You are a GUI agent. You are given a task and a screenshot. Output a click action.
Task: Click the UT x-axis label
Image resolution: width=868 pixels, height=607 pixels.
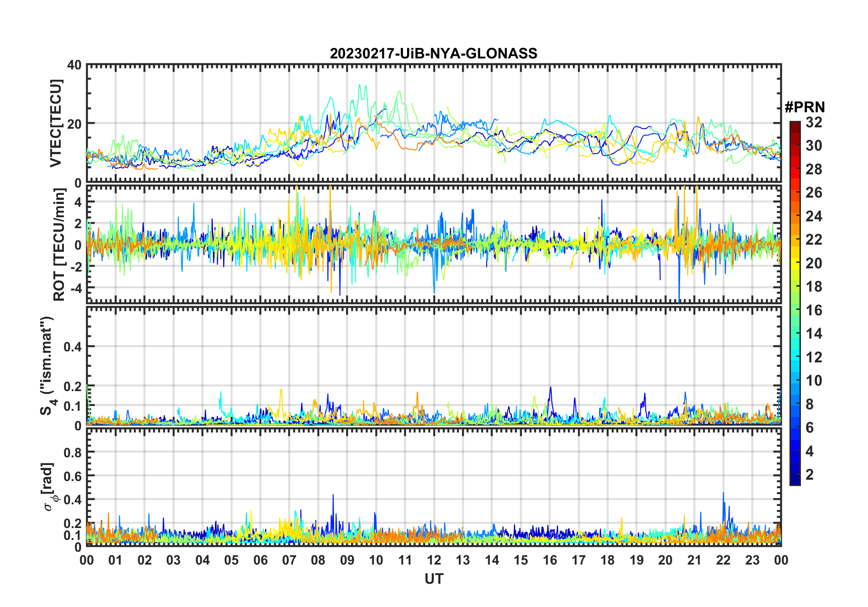[x=434, y=579]
